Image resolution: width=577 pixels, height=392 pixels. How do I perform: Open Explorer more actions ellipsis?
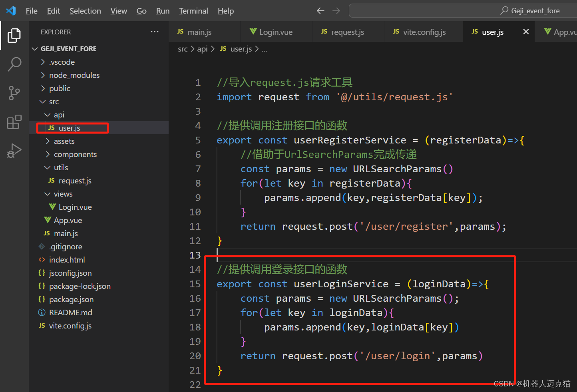pos(155,32)
